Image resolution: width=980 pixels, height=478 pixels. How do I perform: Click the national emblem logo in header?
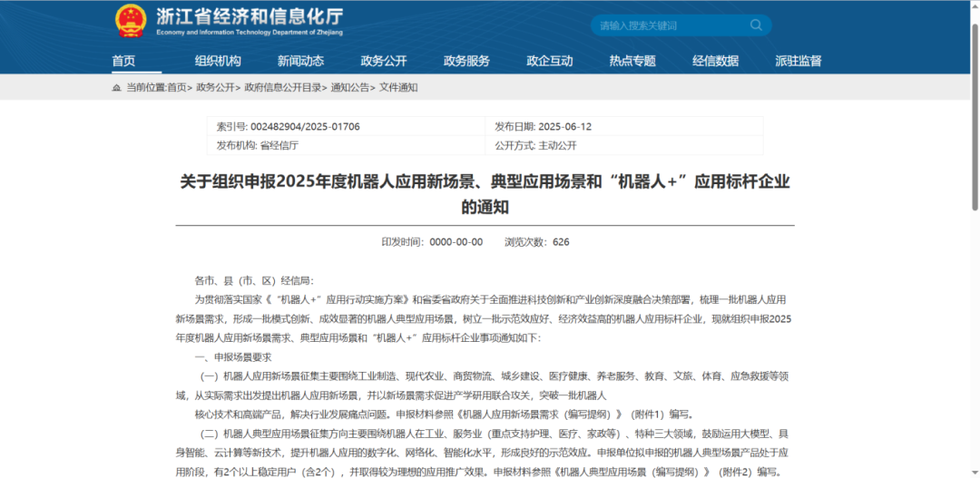[131, 21]
